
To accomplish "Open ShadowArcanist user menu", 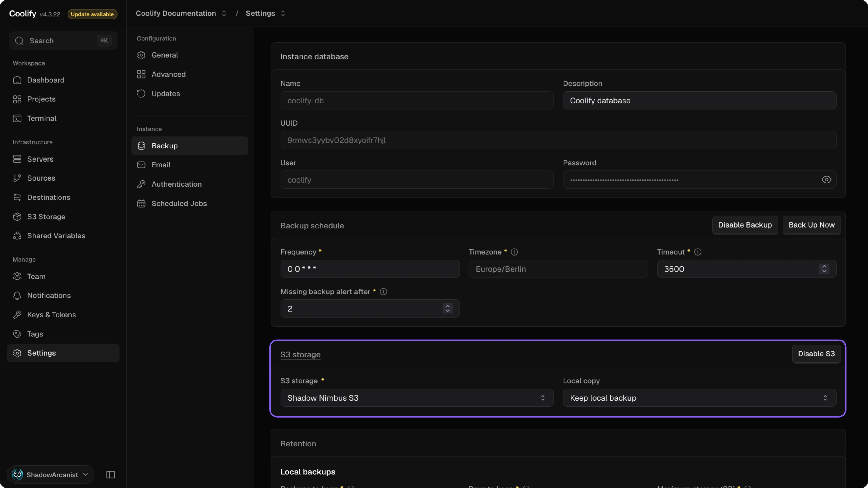I will [51, 474].
